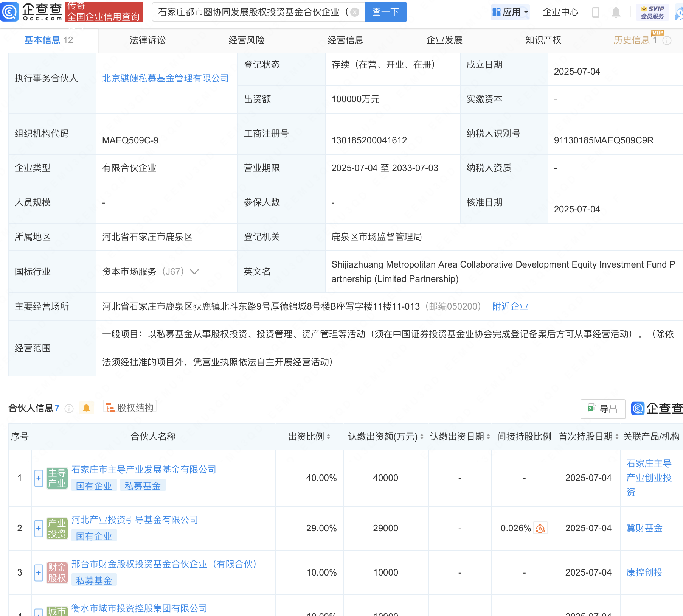
Task: Switch to the 基本信息 tab
Action: tap(48, 40)
